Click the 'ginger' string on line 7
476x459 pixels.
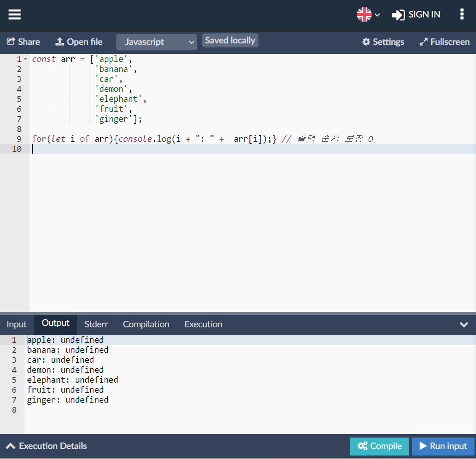(114, 119)
